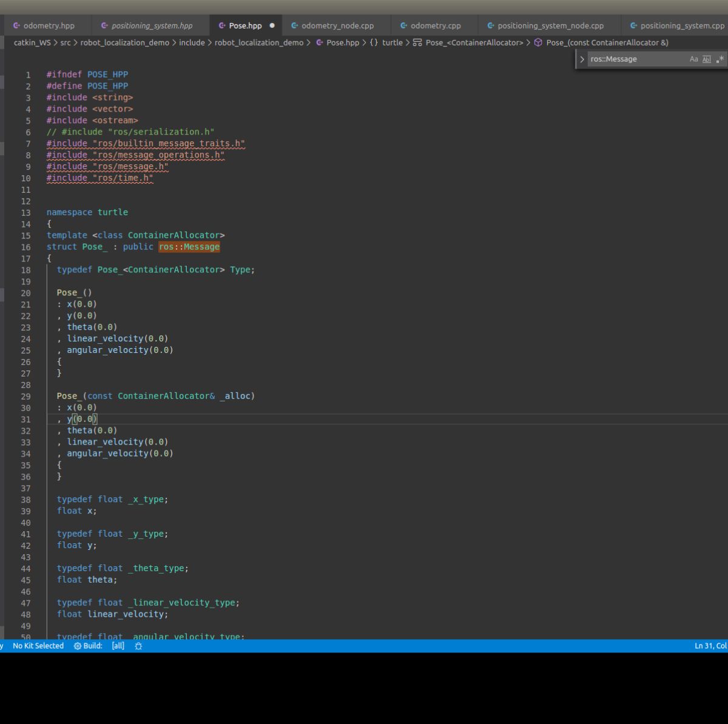The height and width of the screenshot is (724, 728).
Task: Click the commented ros/serialization.h include line
Action: pos(130,132)
